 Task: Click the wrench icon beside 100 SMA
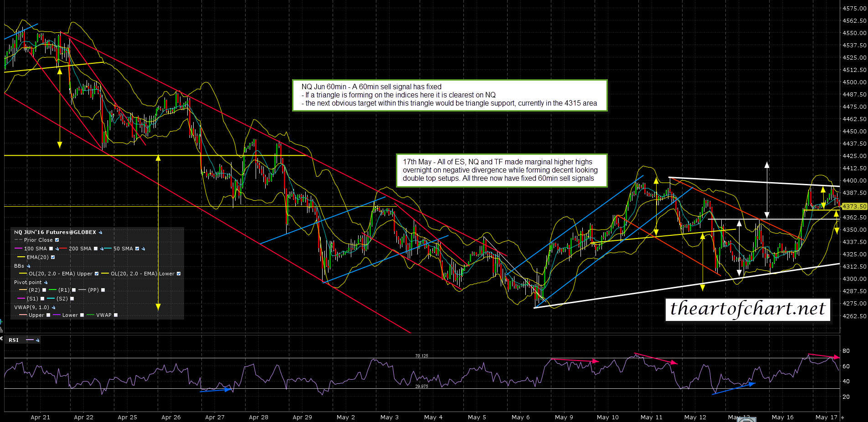click(x=57, y=249)
